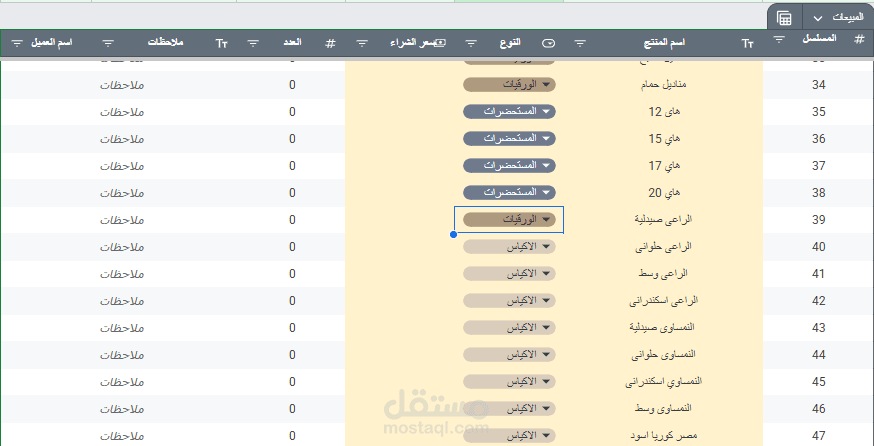Screen dimensions: 874x446
Task: Click the table grid icon beside المبيعات
Action: (x=784, y=18)
